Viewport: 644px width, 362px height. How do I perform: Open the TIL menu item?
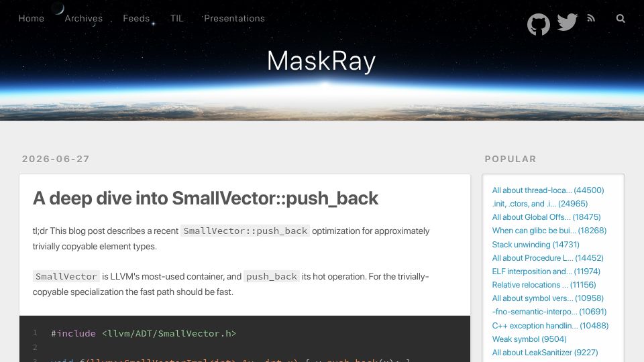tap(176, 19)
